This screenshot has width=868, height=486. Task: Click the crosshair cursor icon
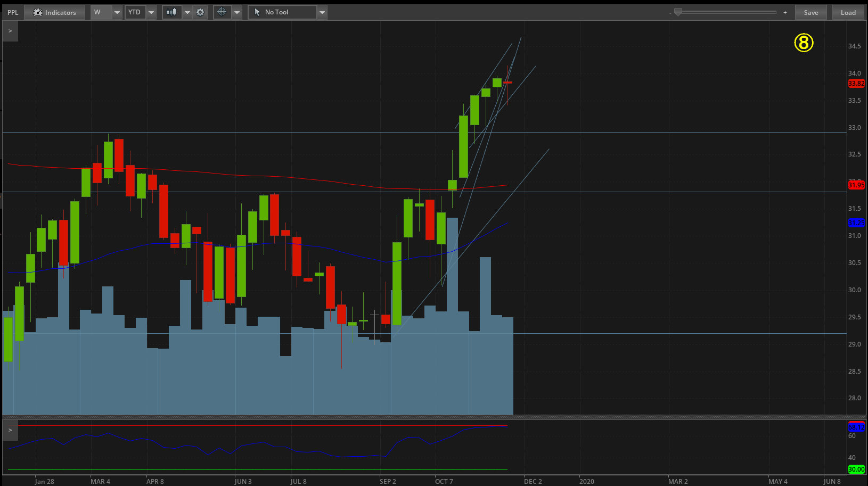(x=222, y=12)
